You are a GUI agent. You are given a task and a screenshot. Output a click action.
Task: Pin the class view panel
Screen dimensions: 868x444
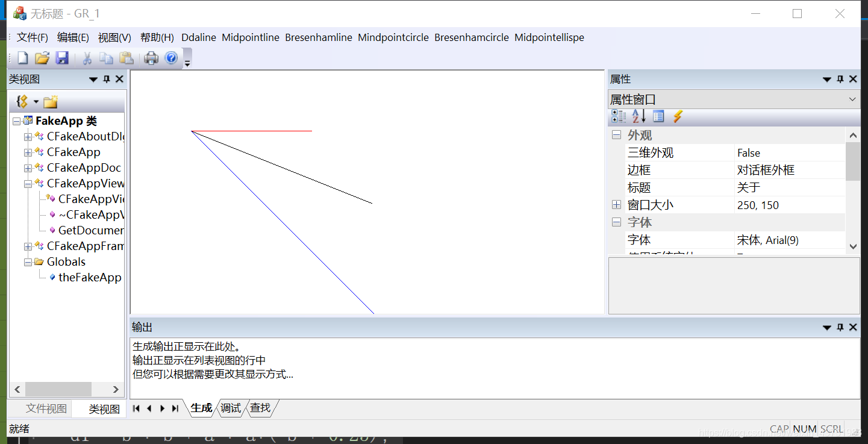pyautogui.click(x=107, y=79)
